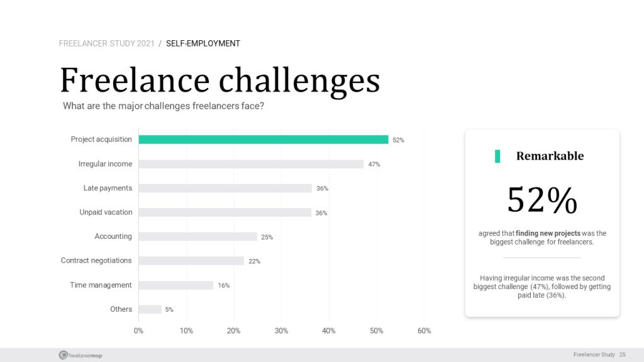This screenshot has height=362, width=644.
Task: Click the Late payments bar
Action: click(x=225, y=189)
